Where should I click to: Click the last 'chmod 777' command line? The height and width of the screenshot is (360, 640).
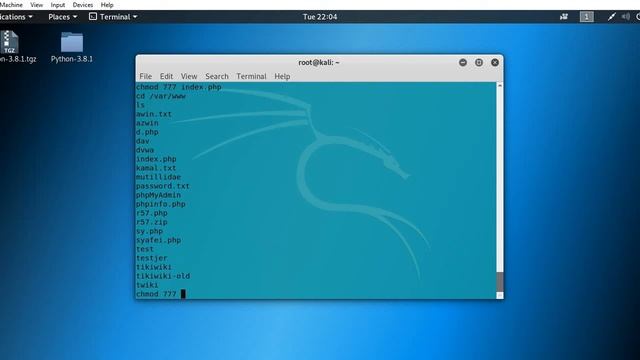[156, 294]
